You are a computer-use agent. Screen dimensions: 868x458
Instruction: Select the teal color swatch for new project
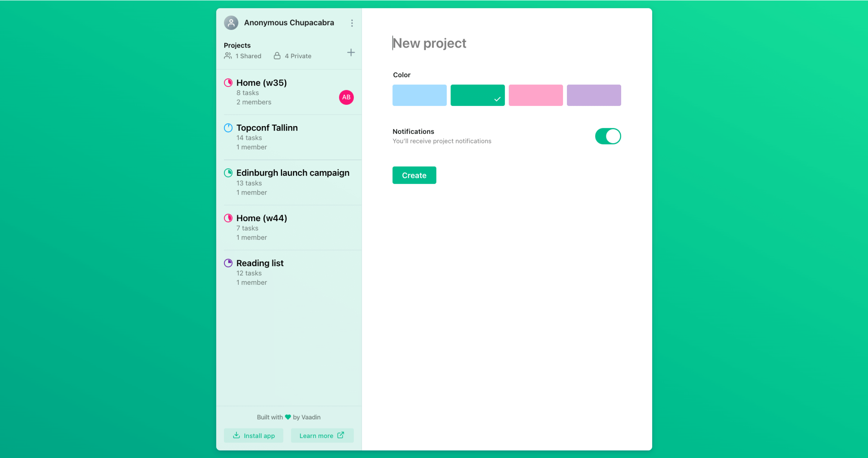point(478,95)
